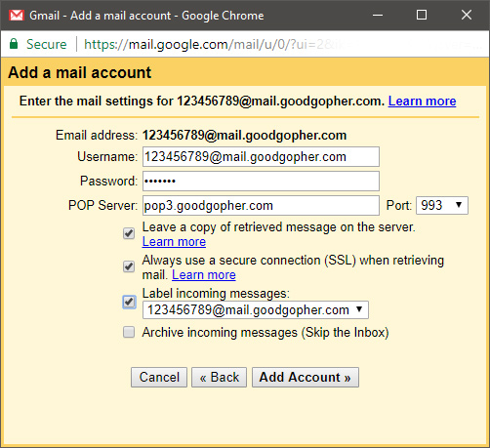Close the Add a mail account window
This screenshot has height=448, width=490.
[467, 15]
